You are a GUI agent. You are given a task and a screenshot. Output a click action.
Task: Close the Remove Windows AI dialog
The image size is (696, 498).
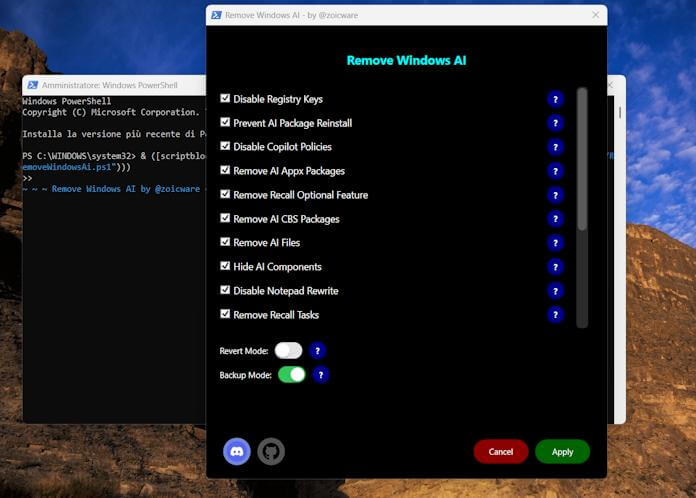(x=596, y=15)
